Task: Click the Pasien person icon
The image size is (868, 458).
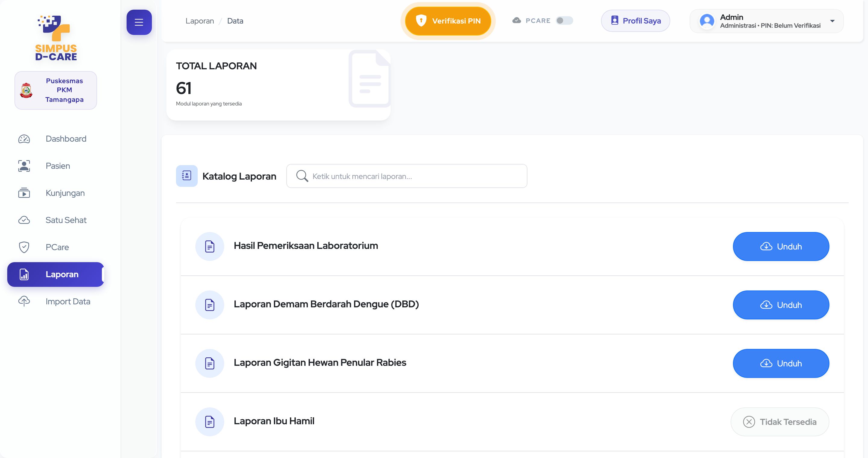Action: coord(24,166)
